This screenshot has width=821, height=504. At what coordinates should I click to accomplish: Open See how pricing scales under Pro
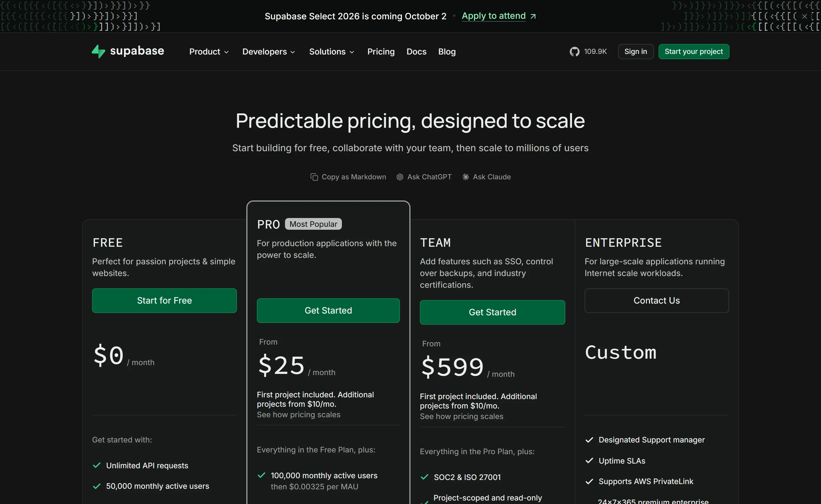click(298, 415)
